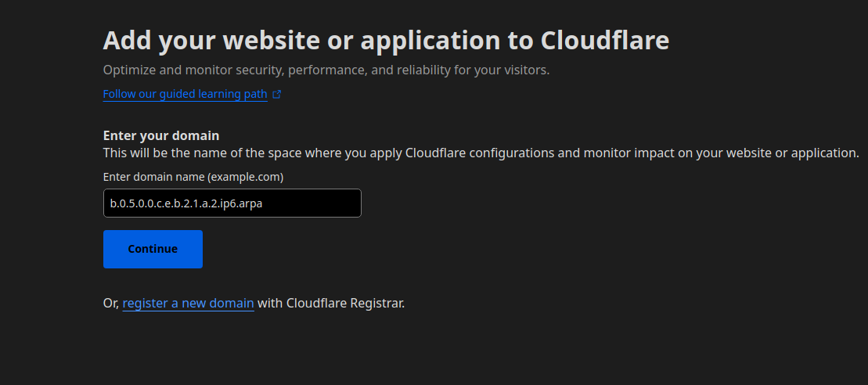
Task: Open the external link icon beside guided learning path
Action: click(276, 95)
